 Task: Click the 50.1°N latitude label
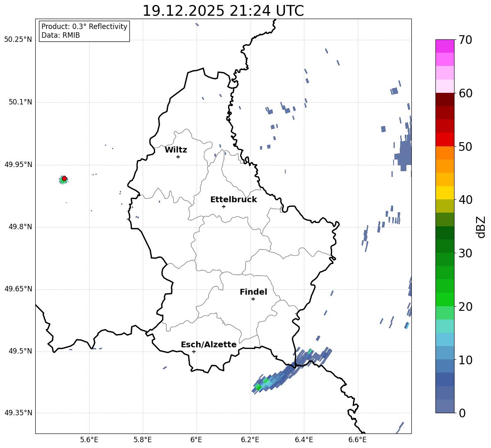(21, 102)
